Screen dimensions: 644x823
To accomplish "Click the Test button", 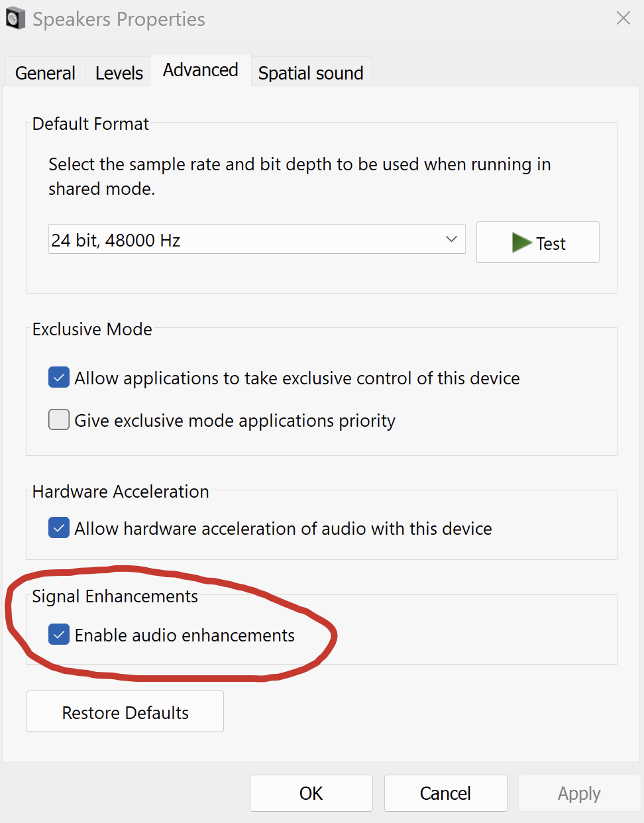I will [538, 243].
